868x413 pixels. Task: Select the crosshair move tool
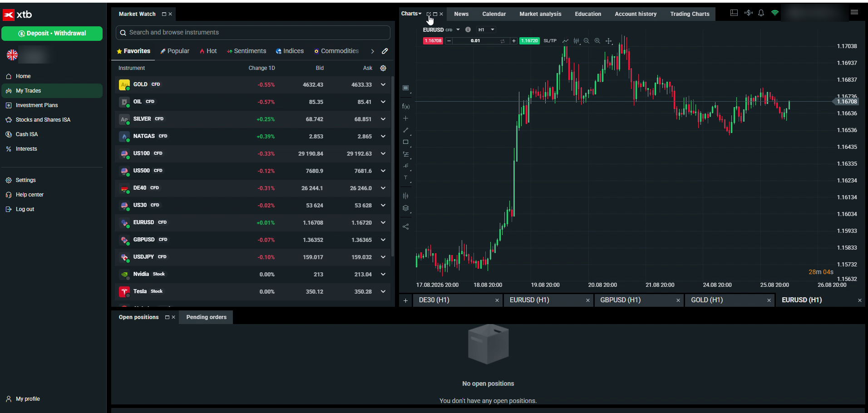tap(609, 41)
